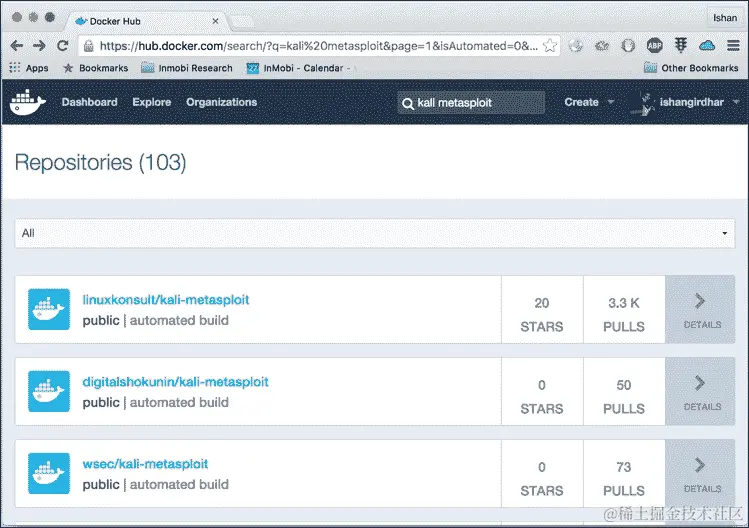Image resolution: width=749 pixels, height=528 pixels.
Task: Open the AdBlock Plus extension icon
Action: click(x=654, y=45)
